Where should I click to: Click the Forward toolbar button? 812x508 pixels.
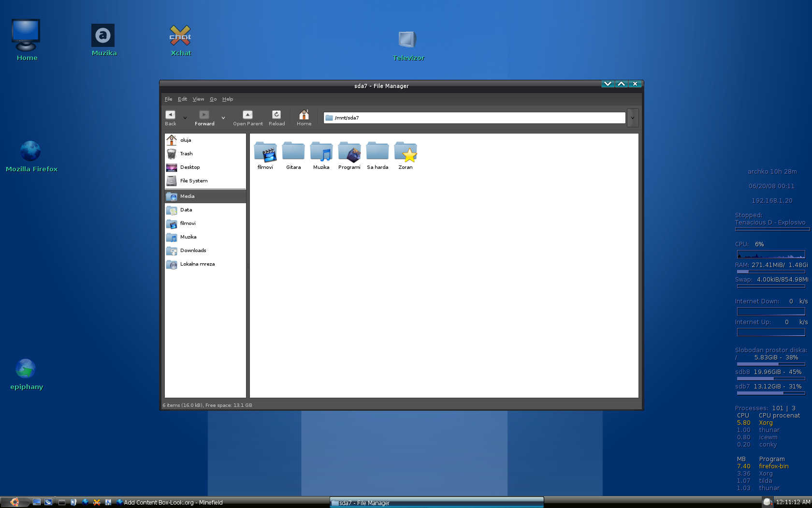(204, 118)
